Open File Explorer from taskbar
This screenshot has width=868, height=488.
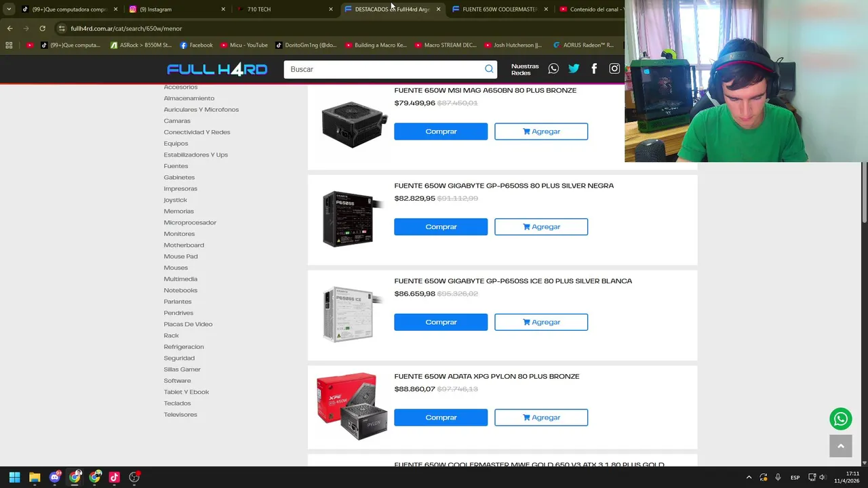tap(35, 477)
